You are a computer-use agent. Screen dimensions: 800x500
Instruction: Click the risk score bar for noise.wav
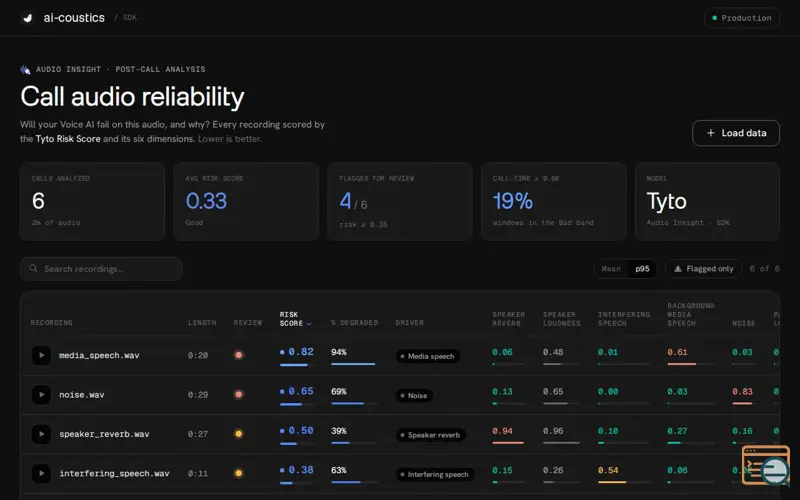tap(296, 404)
